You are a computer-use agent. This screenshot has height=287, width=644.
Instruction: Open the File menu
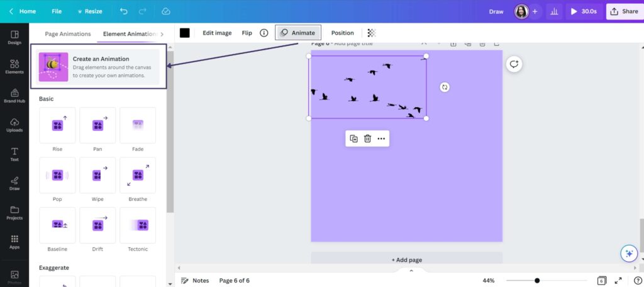tap(57, 11)
